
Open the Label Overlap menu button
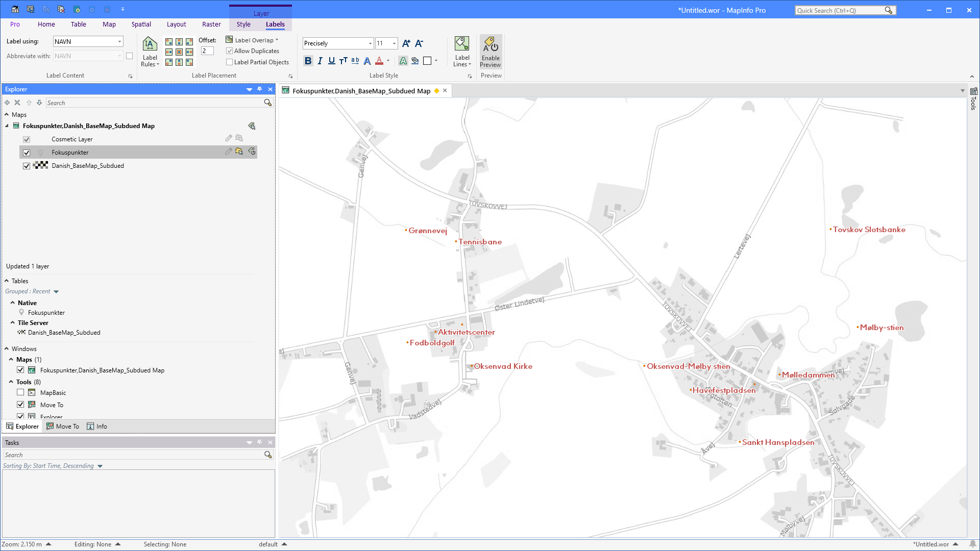click(x=254, y=40)
